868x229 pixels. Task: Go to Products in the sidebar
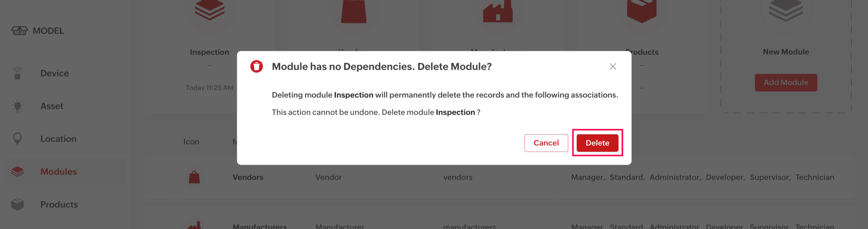pos(59,204)
